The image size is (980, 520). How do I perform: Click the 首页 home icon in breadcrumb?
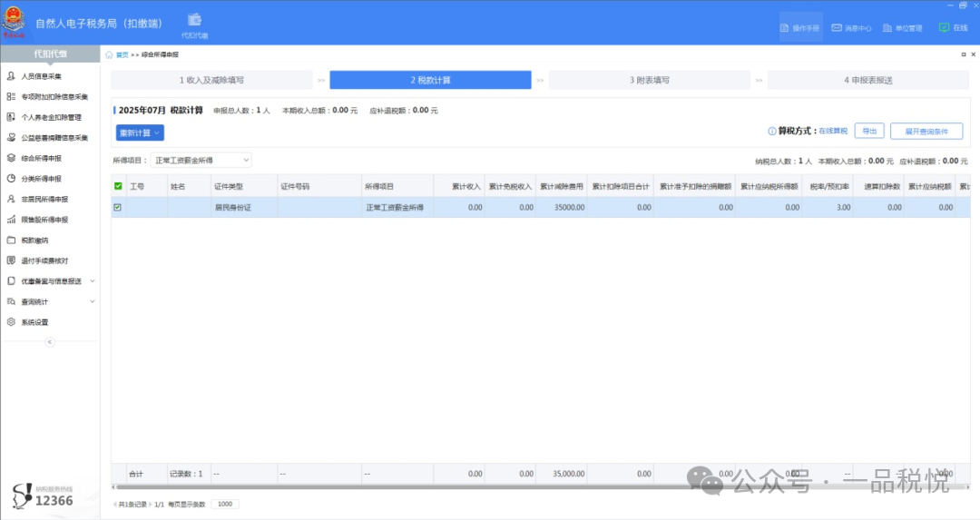pos(110,55)
